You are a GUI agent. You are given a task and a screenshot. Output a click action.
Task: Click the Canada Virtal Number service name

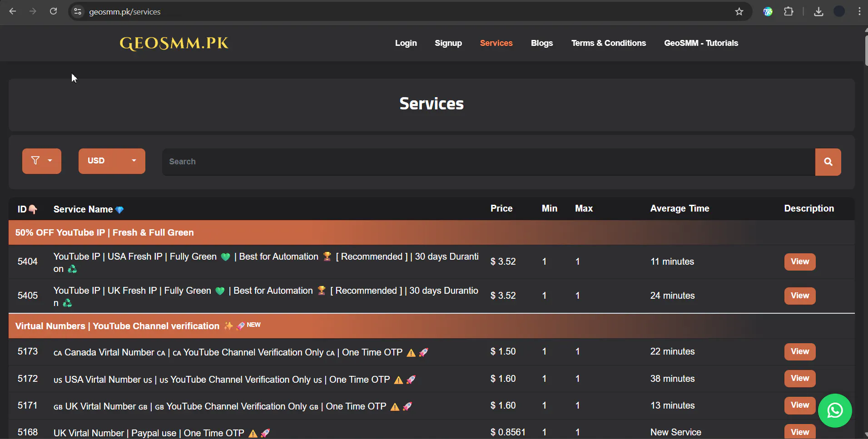[x=241, y=352]
